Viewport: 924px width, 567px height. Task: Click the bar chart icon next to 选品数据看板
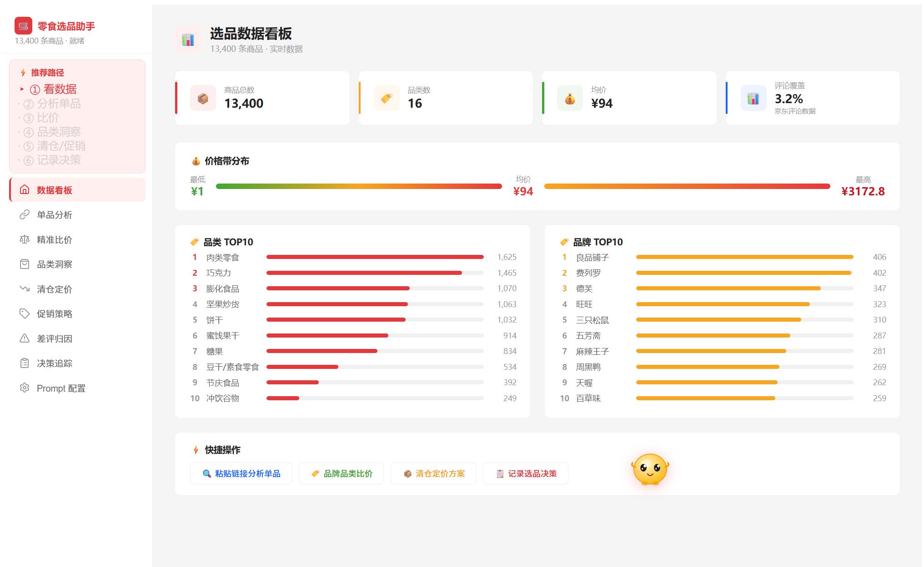click(x=188, y=40)
